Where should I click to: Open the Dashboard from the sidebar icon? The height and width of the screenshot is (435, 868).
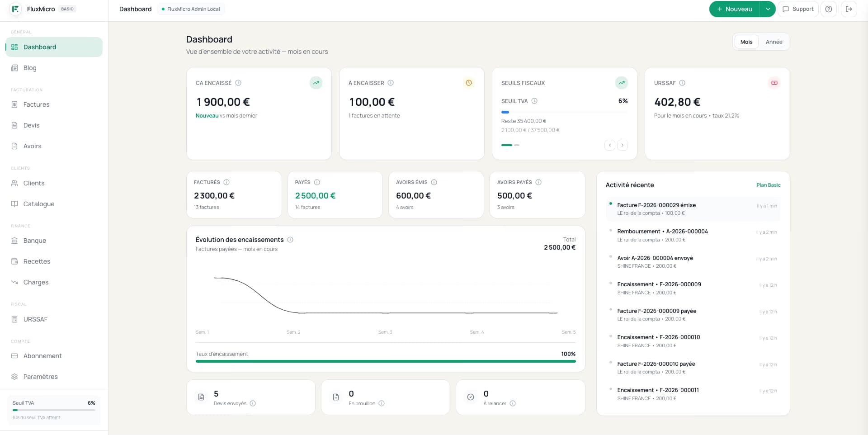pyautogui.click(x=14, y=47)
